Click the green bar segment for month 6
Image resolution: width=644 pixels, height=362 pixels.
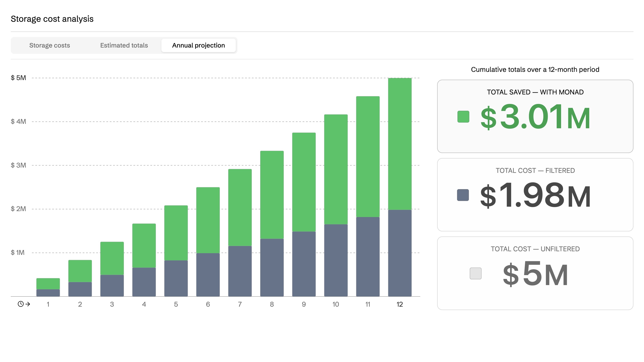(x=208, y=220)
